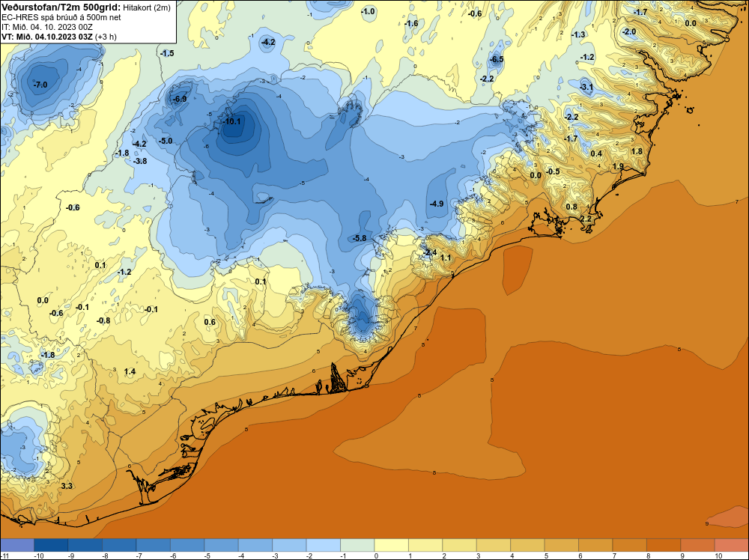Image resolution: width=749 pixels, height=560 pixels.
Task: Click the -0.5 temperature label
Action: 553,172
